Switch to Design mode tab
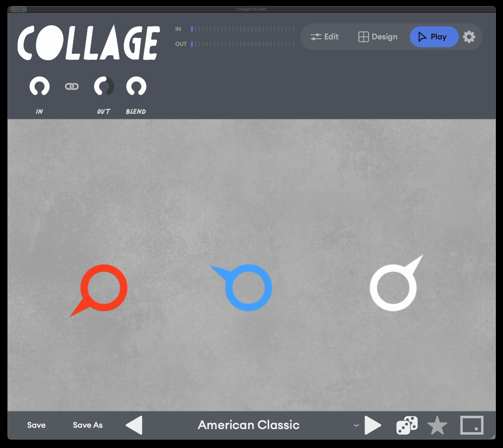503x448 pixels. click(x=378, y=37)
